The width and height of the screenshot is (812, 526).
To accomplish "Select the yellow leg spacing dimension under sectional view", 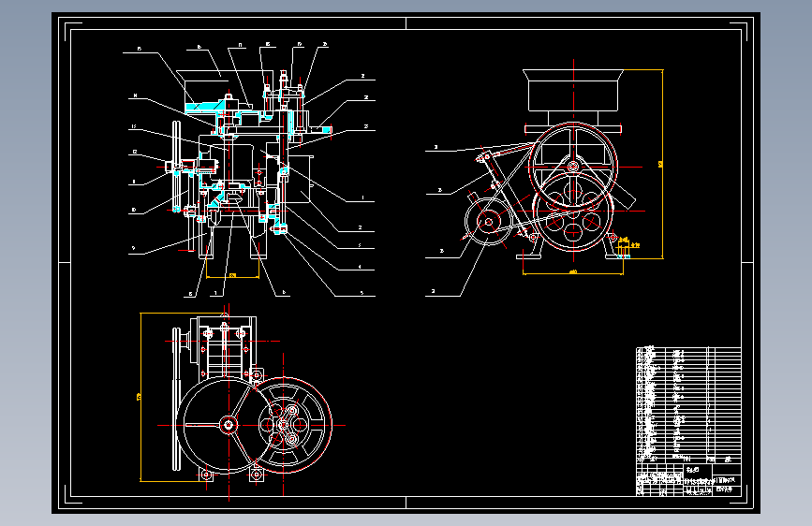I will (x=232, y=275).
